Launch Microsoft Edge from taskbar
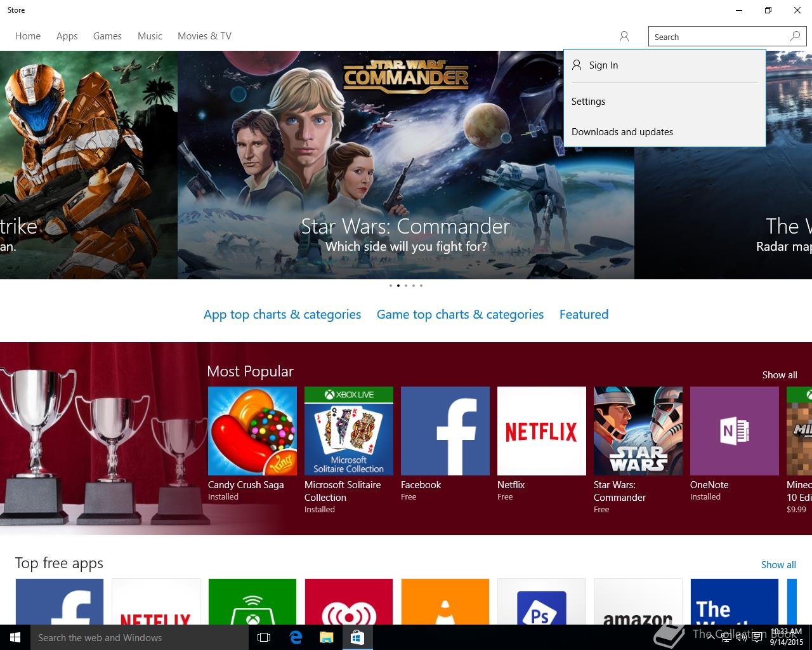 pos(296,637)
